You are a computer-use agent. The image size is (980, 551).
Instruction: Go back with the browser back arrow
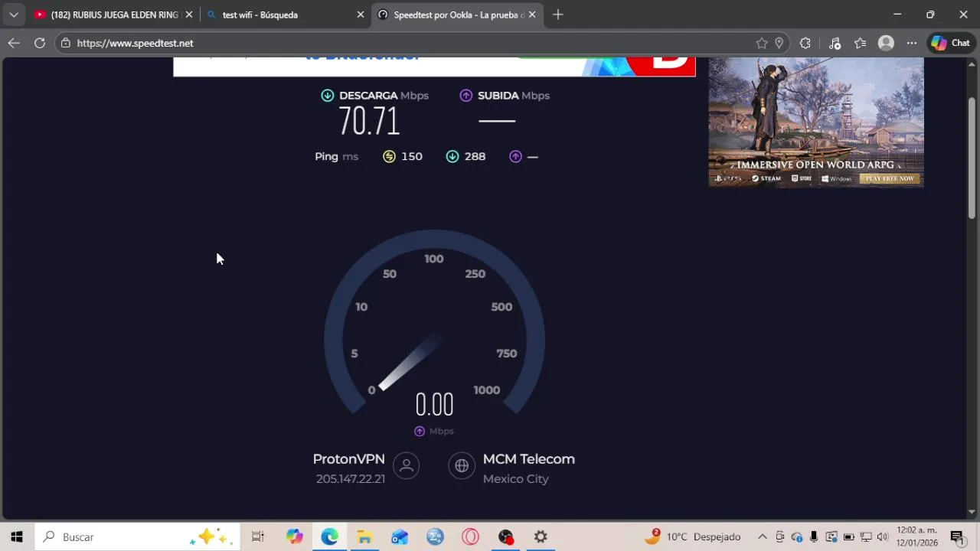[14, 43]
